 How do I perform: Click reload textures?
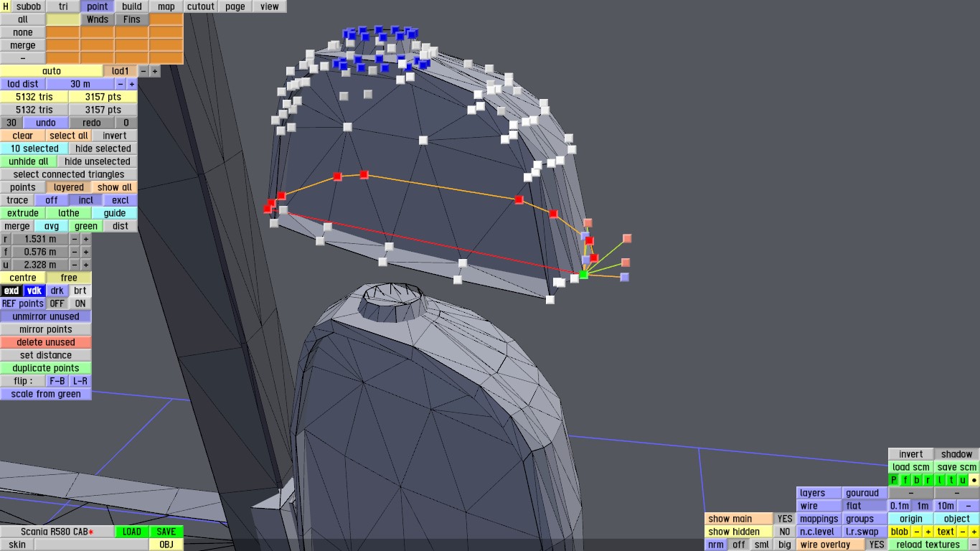[928, 545]
